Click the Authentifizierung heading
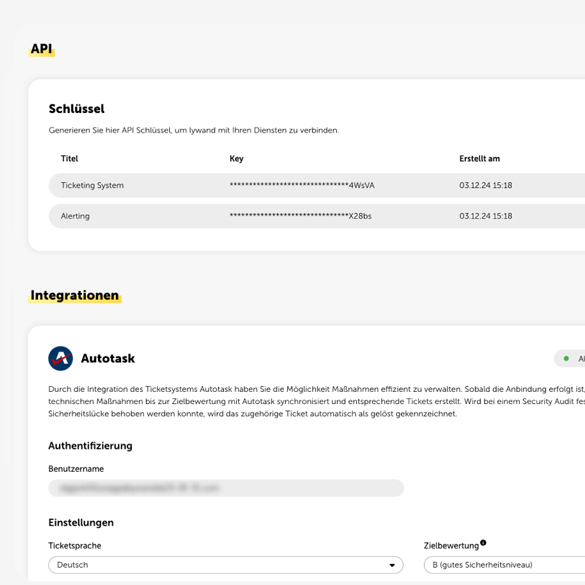This screenshot has width=585, height=585. 90,446
